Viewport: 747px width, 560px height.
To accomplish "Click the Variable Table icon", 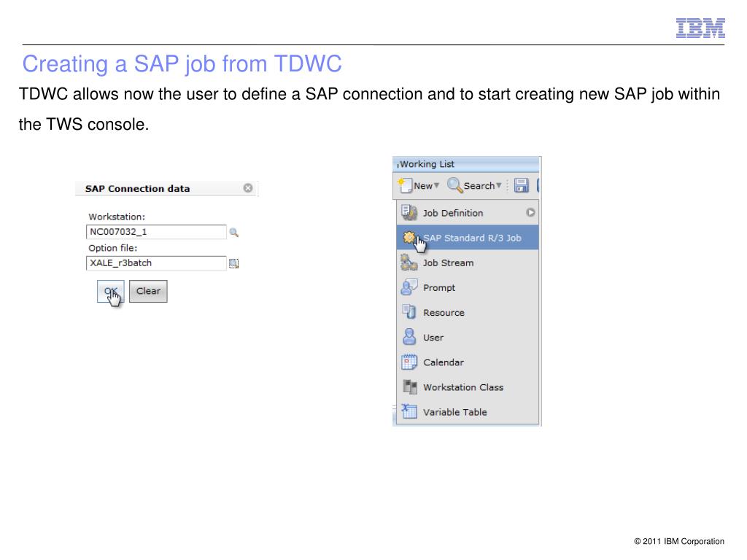I will 409,411.
